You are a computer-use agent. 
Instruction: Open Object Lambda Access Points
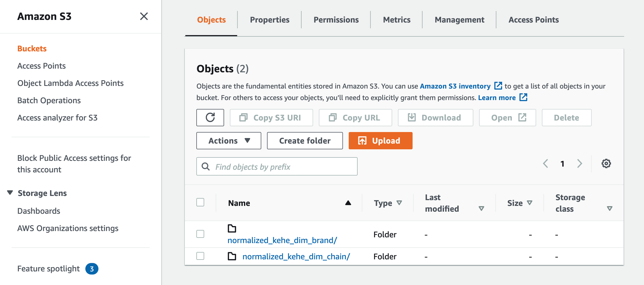tap(70, 83)
